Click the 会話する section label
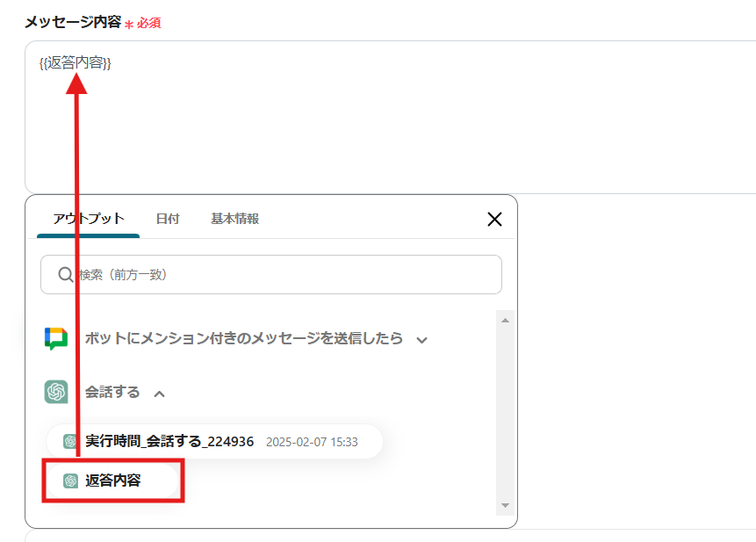Screen dimensions: 756x542 (112, 392)
